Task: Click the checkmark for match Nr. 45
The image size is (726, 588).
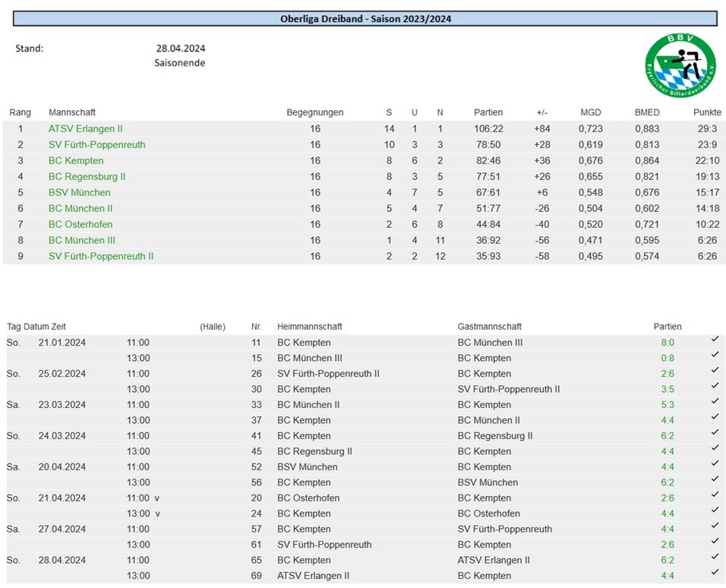Action: click(715, 447)
